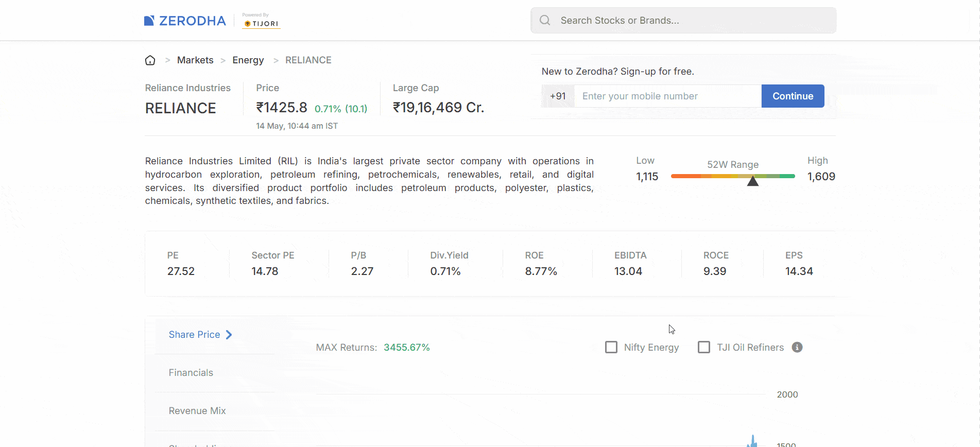Click the Div.Yield value 0.71%

445,271
